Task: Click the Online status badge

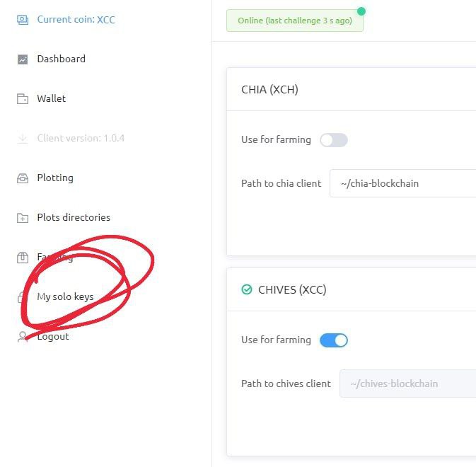Action: [295, 21]
